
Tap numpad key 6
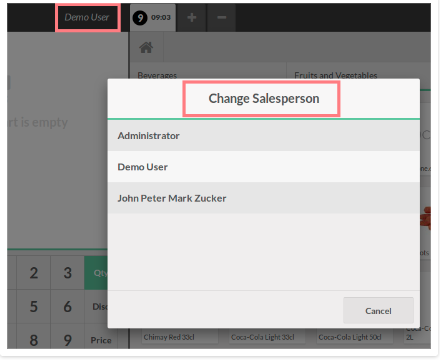[68, 307]
